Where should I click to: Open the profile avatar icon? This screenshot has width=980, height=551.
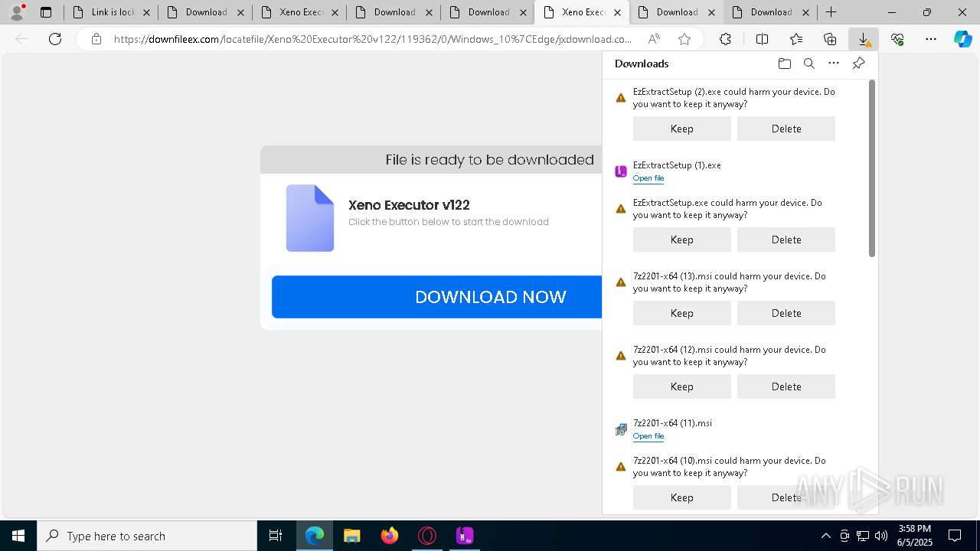click(x=17, y=11)
